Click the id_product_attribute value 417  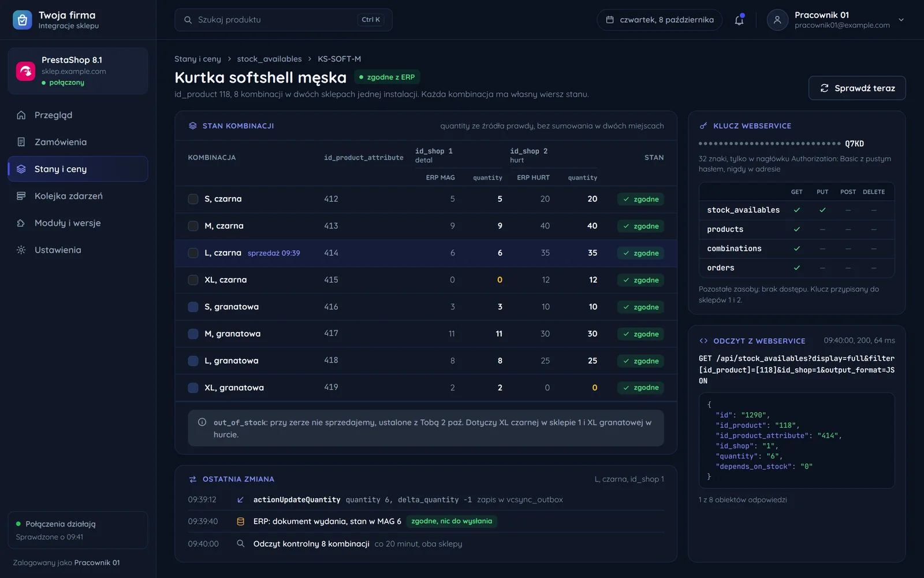point(331,334)
